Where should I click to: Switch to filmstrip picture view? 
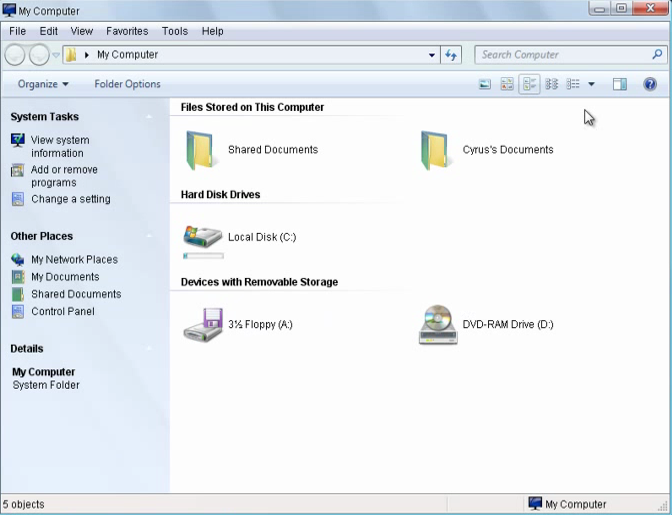(x=485, y=84)
